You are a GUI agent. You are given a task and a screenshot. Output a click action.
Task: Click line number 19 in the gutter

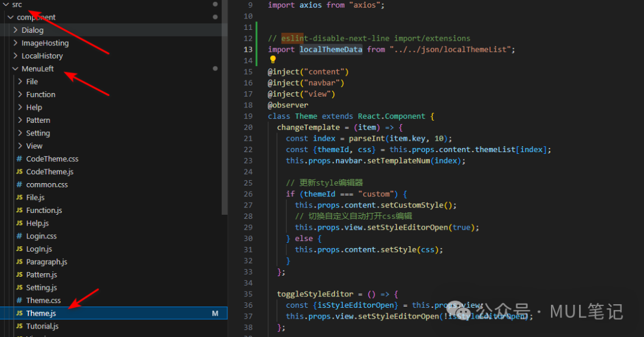[x=248, y=116]
